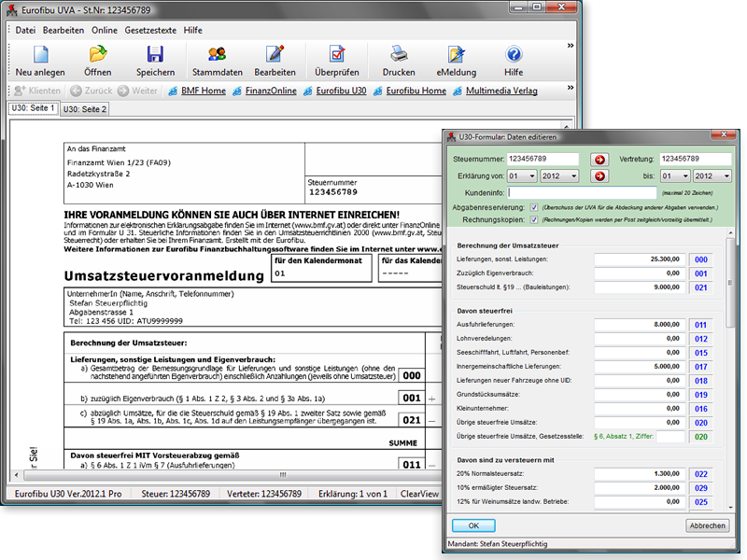Image resolution: width=747 pixels, height=560 pixels.
Task: Confirm dialog with OK button
Action: pos(473,525)
